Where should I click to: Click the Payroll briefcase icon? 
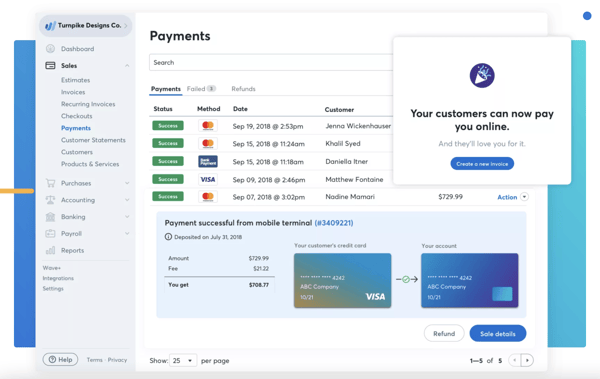pyautogui.click(x=50, y=234)
